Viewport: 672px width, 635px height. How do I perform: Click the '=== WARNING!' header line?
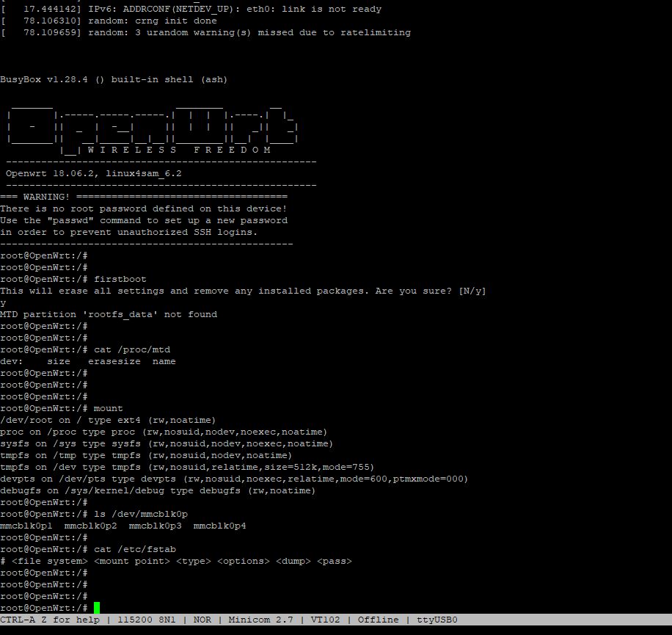[144, 197]
